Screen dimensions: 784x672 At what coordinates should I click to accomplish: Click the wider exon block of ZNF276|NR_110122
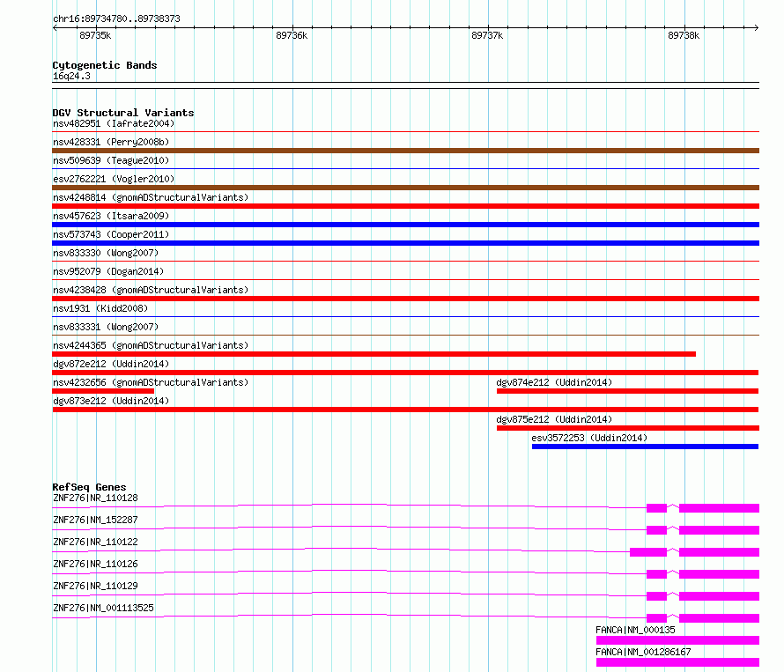pyautogui.click(x=648, y=552)
